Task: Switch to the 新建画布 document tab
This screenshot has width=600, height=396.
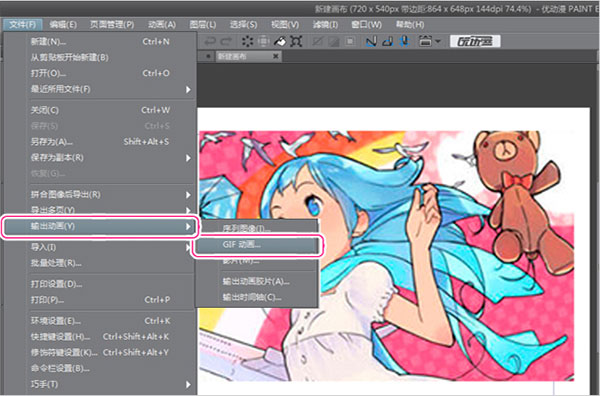Action: pyautogui.click(x=232, y=57)
